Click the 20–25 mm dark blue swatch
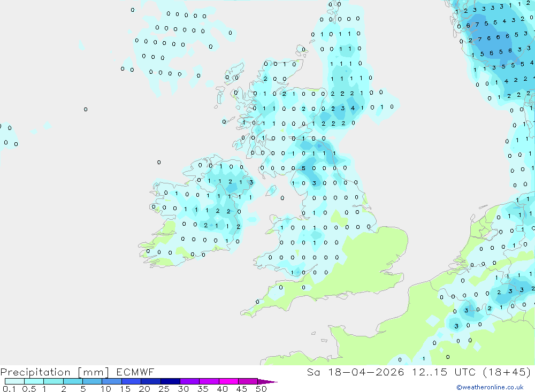This screenshot has height=392, width=535. 151,381
